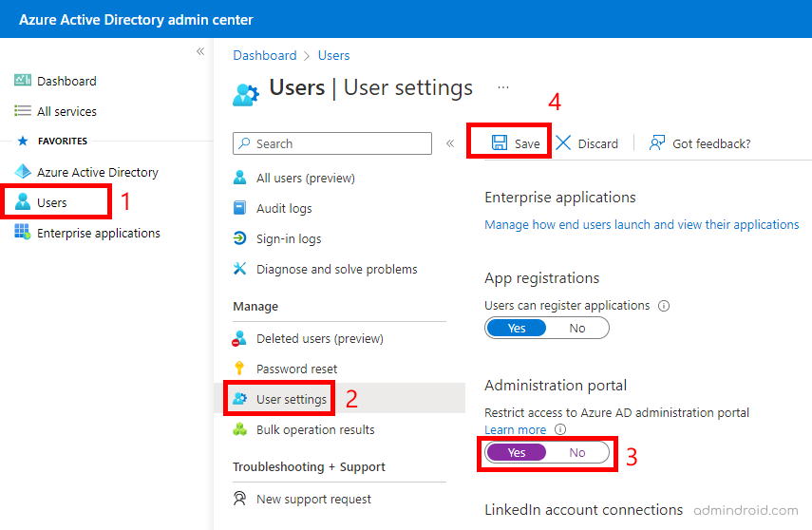The height and width of the screenshot is (530, 812).
Task: Show info icon next to Learn more
Action: [x=560, y=429]
